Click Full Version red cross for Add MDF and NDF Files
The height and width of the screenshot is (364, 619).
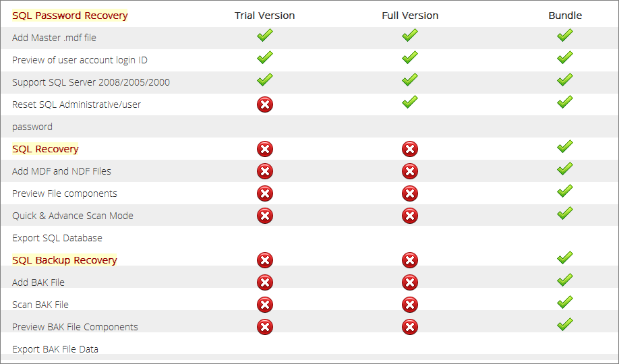click(410, 171)
